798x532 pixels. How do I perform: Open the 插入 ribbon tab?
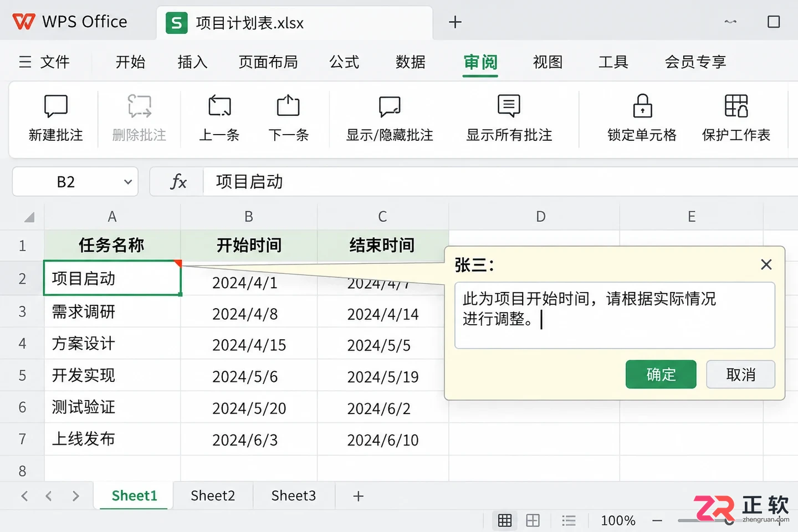(192, 62)
